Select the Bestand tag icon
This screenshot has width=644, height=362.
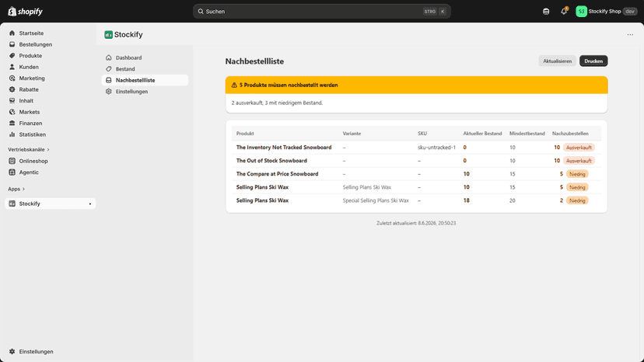pos(108,69)
